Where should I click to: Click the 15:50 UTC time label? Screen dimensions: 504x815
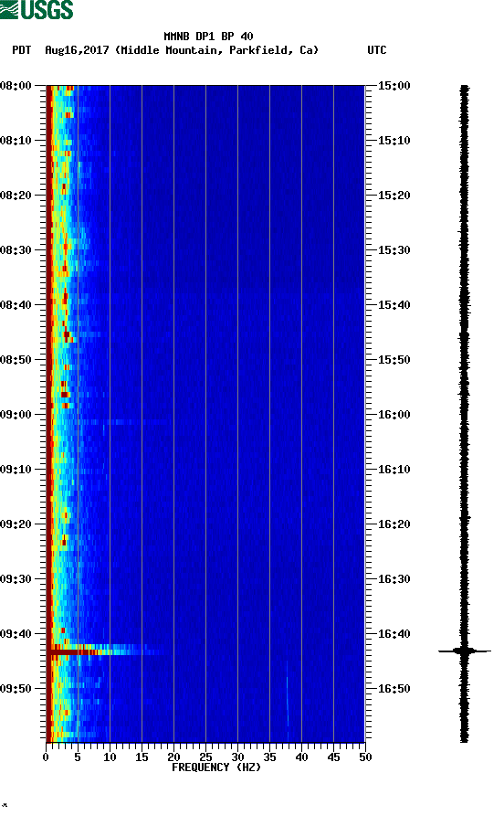pyautogui.click(x=394, y=360)
